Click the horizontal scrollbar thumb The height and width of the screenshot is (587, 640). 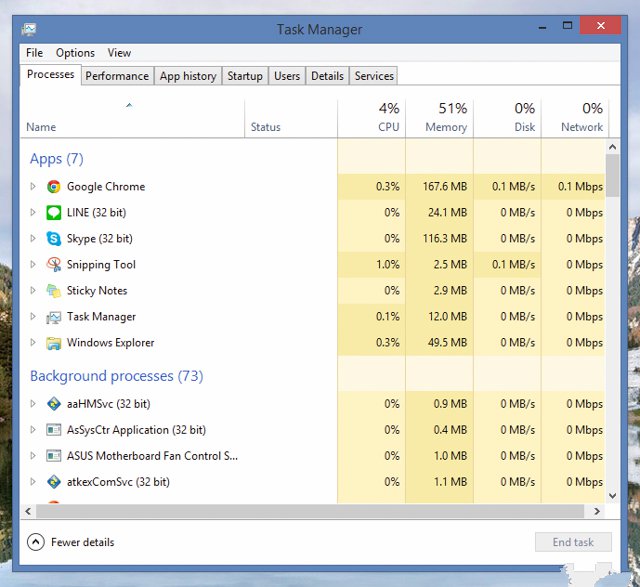(x=310, y=511)
